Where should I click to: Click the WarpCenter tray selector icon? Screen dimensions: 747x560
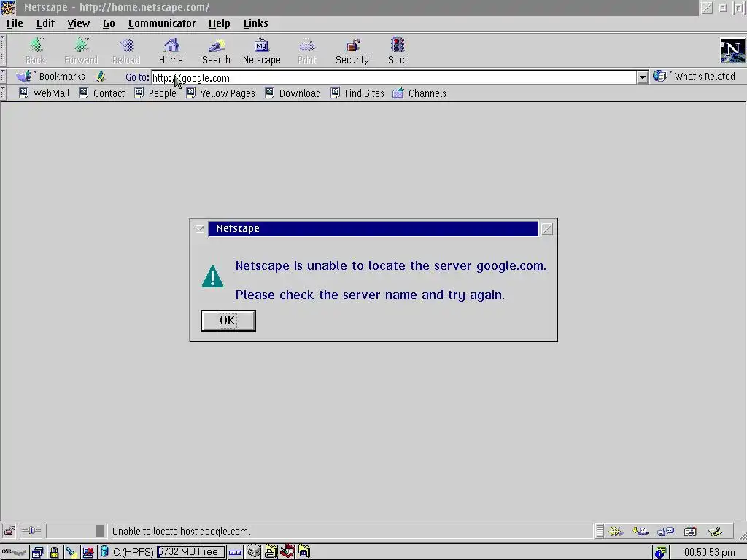(235, 553)
